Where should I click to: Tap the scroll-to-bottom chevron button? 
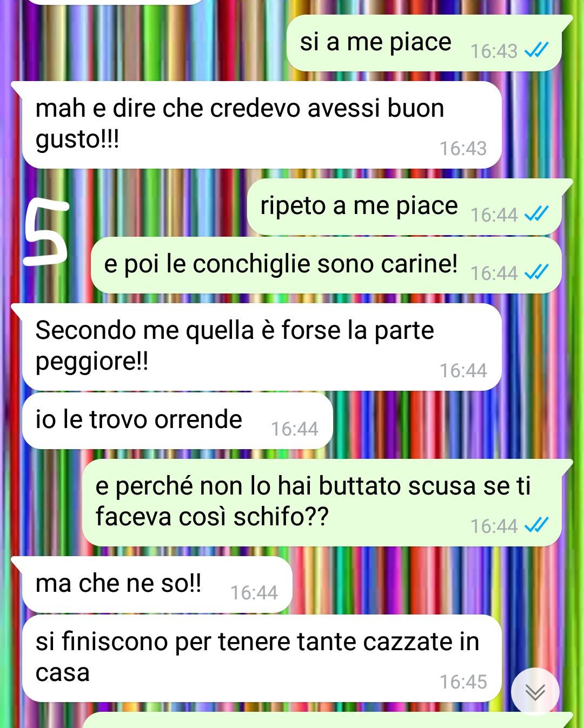(535, 692)
